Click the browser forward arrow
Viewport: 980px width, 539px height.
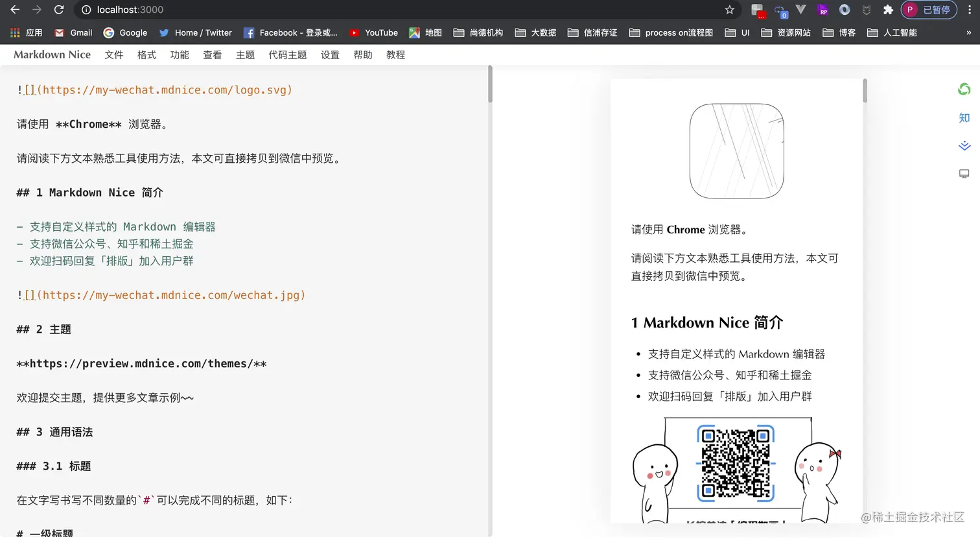[x=37, y=10]
